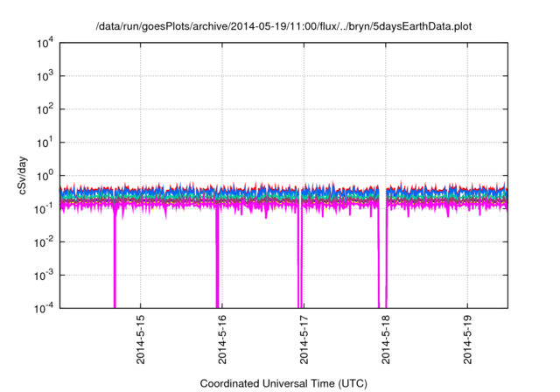Click the magenta dropout spike just before 2014-5-16
The width and height of the screenshot is (560, 392).
tap(217, 257)
